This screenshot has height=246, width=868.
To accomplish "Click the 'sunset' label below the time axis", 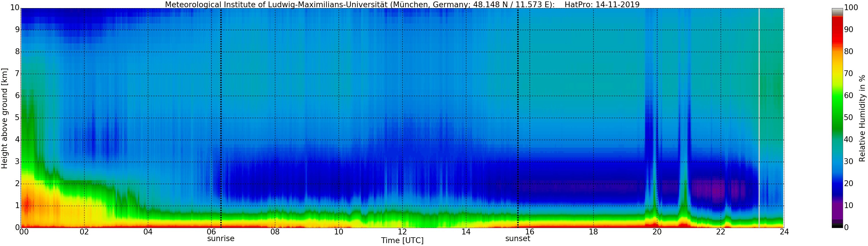I will point(518,238).
